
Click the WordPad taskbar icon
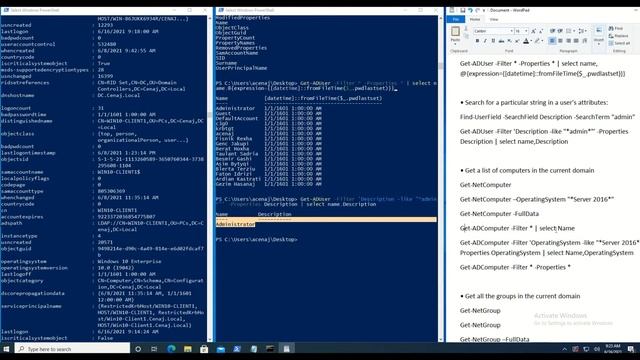coord(287,349)
